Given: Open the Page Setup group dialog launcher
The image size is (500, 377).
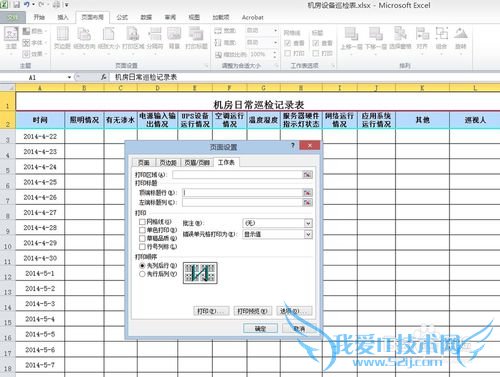Looking at the screenshot, I should click(207, 66).
